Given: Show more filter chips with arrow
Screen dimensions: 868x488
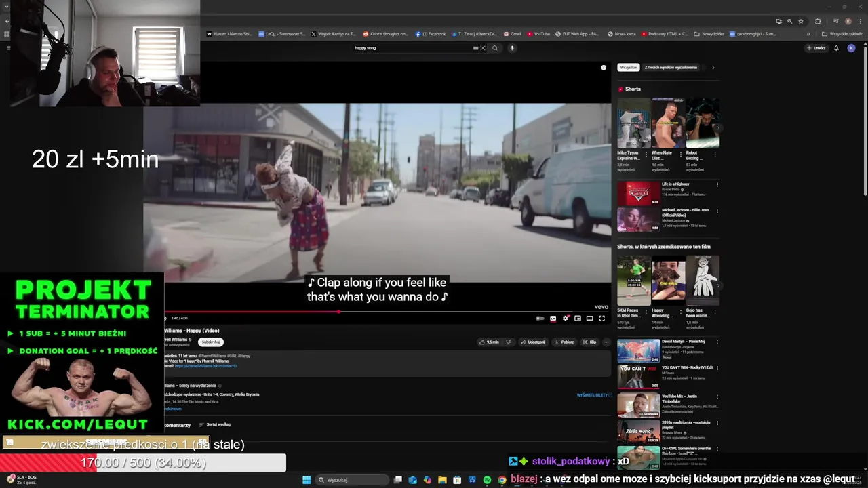Looking at the screenshot, I should (713, 67).
